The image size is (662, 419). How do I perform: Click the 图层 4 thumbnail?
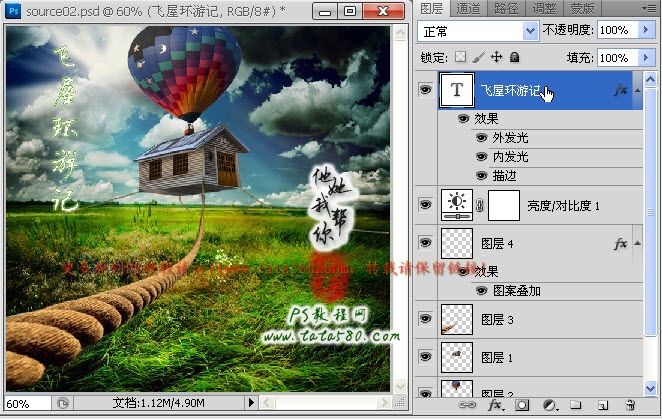click(x=457, y=243)
